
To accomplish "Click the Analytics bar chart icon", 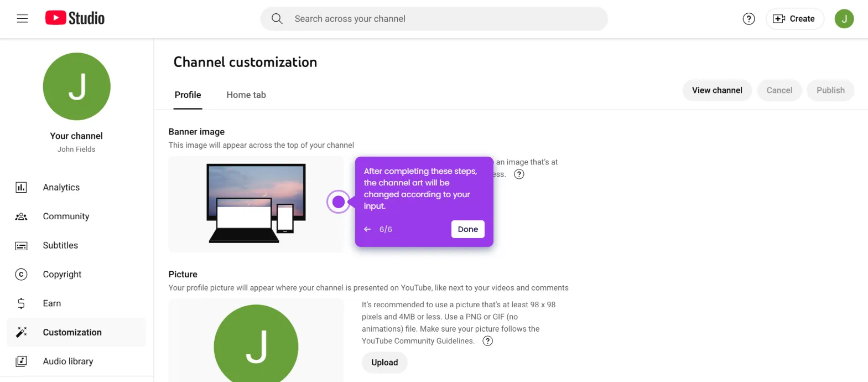I will pos(21,188).
